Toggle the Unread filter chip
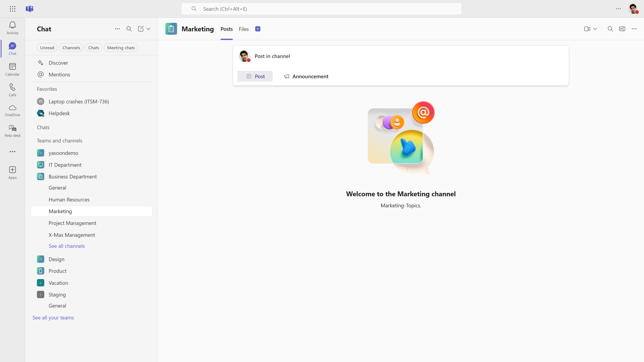This screenshot has width=644, height=362. pos(47,48)
